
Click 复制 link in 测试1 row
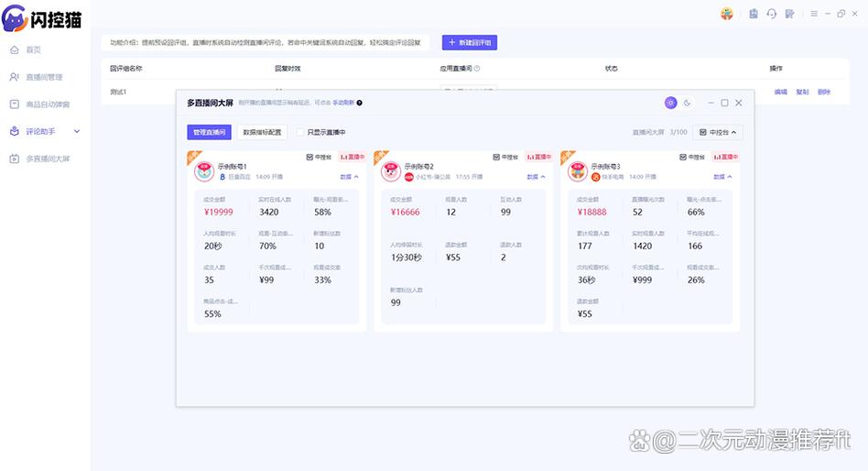tap(802, 92)
